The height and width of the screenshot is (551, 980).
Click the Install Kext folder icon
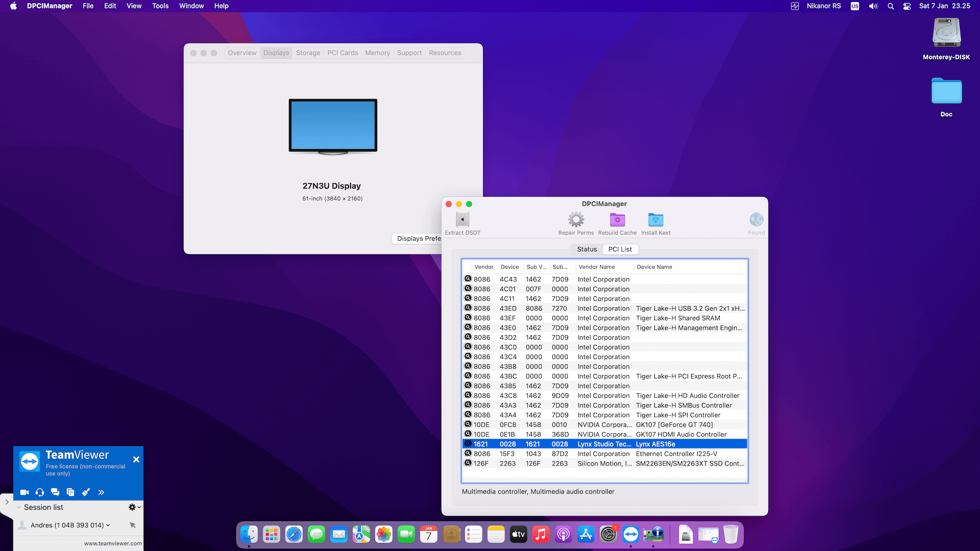655,220
